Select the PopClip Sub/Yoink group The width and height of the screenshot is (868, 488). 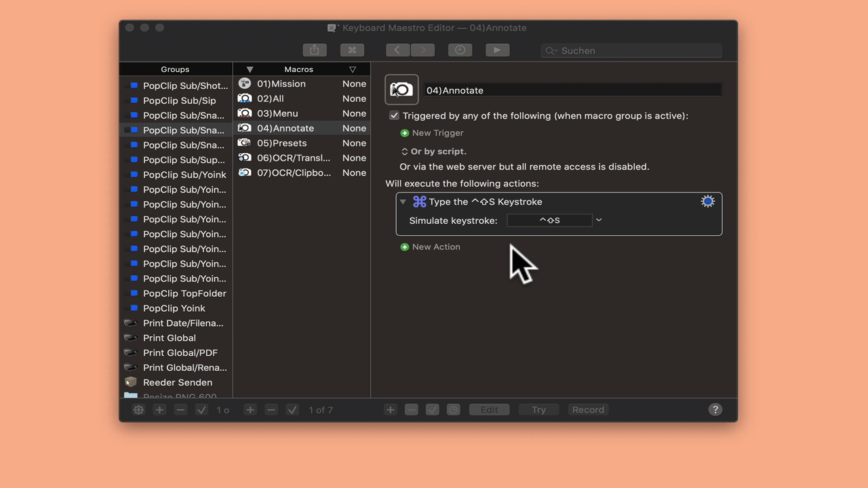(x=176, y=175)
